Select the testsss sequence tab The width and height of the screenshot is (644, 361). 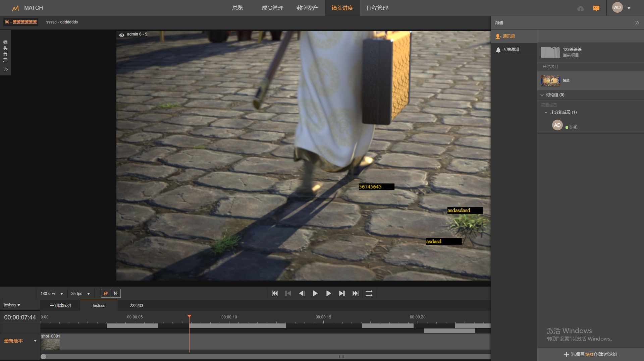tap(99, 306)
